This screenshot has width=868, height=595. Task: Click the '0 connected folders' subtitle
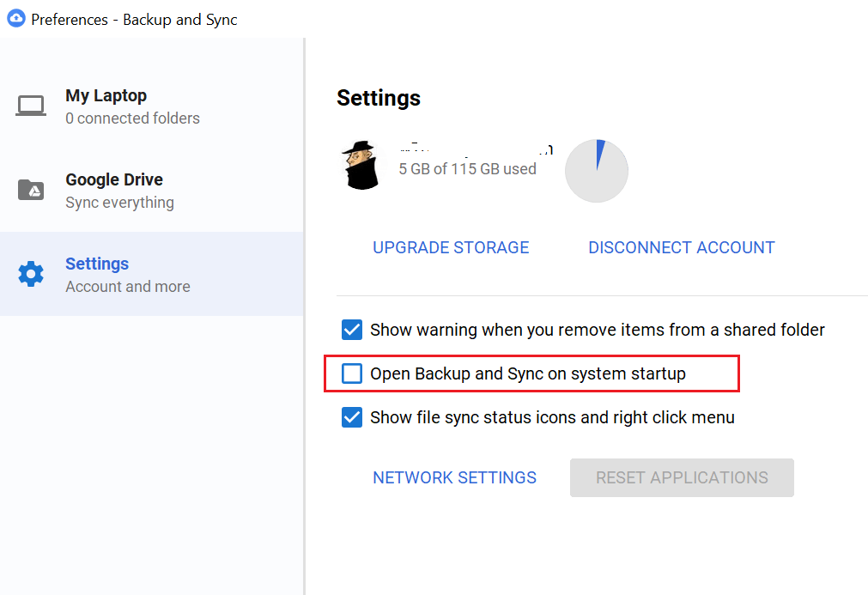[132, 118]
